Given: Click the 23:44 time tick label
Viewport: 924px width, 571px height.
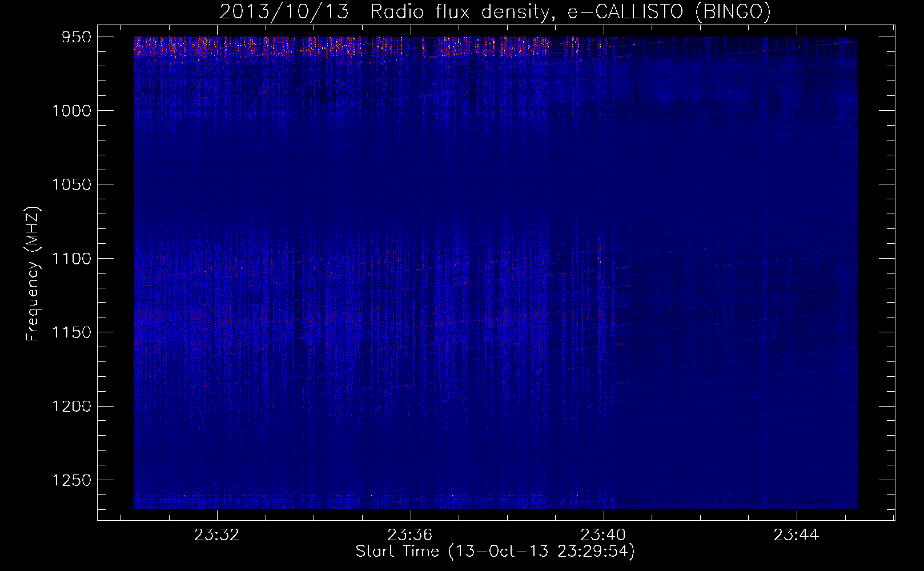Looking at the screenshot, I should 796,535.
